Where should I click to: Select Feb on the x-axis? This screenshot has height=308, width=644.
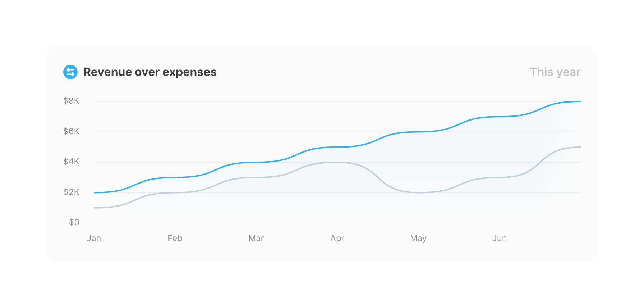tap(175, 238)
